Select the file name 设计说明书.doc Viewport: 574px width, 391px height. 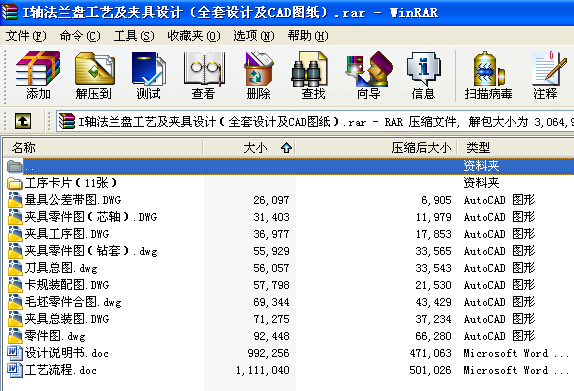tap(67, 353)
